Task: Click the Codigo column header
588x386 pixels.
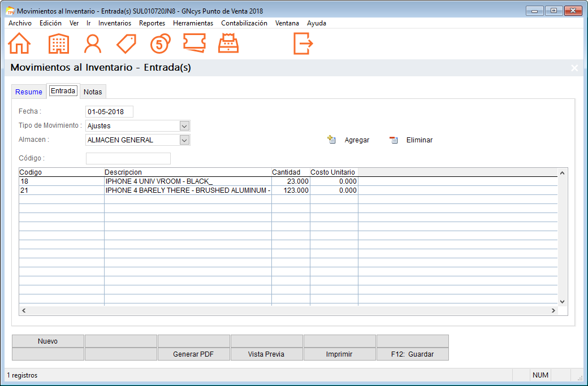Action: tap(62, 172)
